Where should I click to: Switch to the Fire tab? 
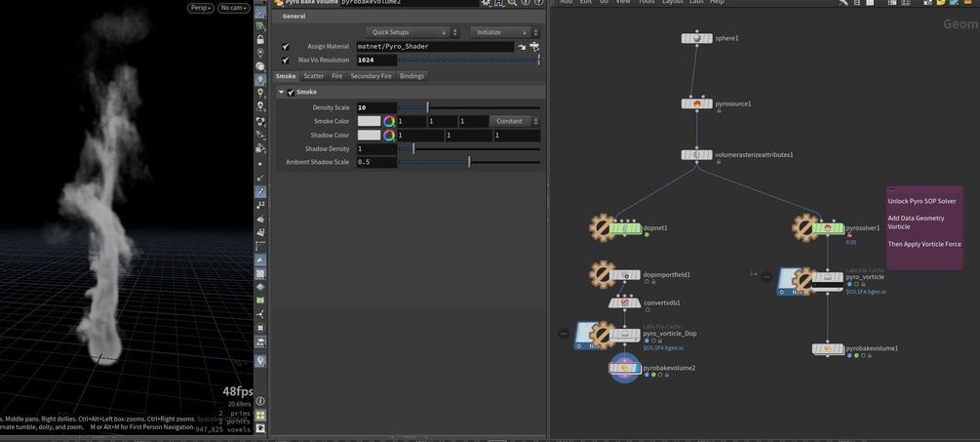pos(336,76)
